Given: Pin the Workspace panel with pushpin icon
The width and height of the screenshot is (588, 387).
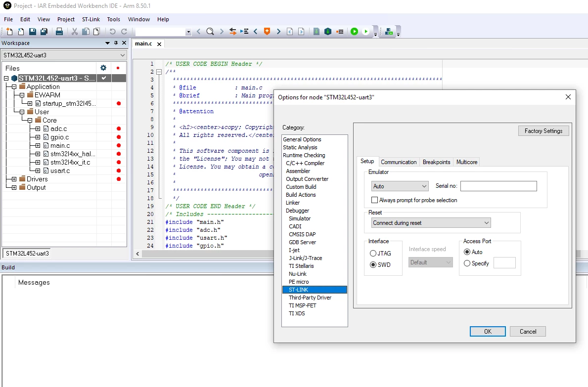Looking at the screenshot, I should [116, 43].
